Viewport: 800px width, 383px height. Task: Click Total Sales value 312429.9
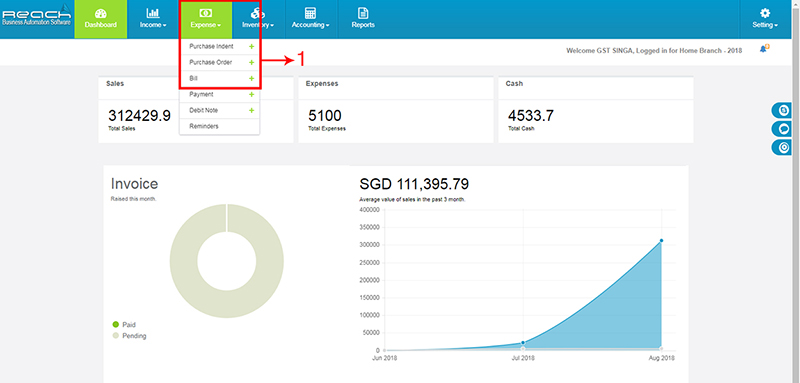[139, 116]
